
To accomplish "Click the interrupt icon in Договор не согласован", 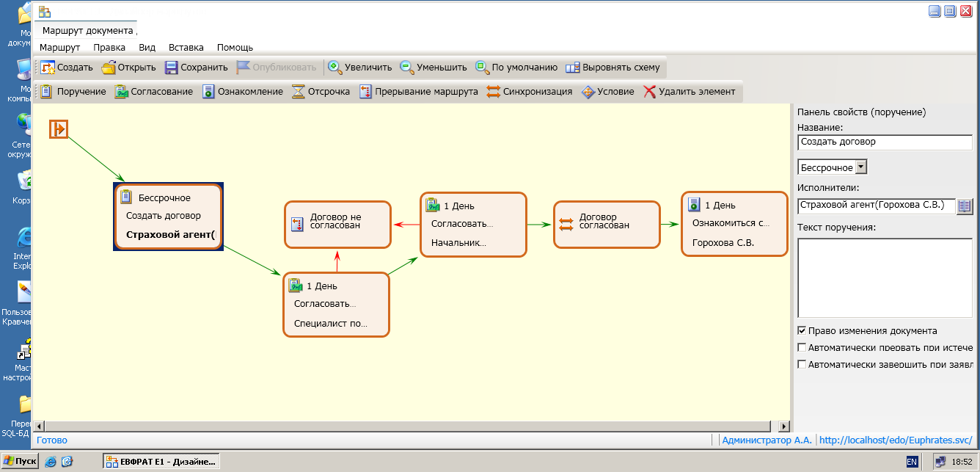I will coord(297,224).
